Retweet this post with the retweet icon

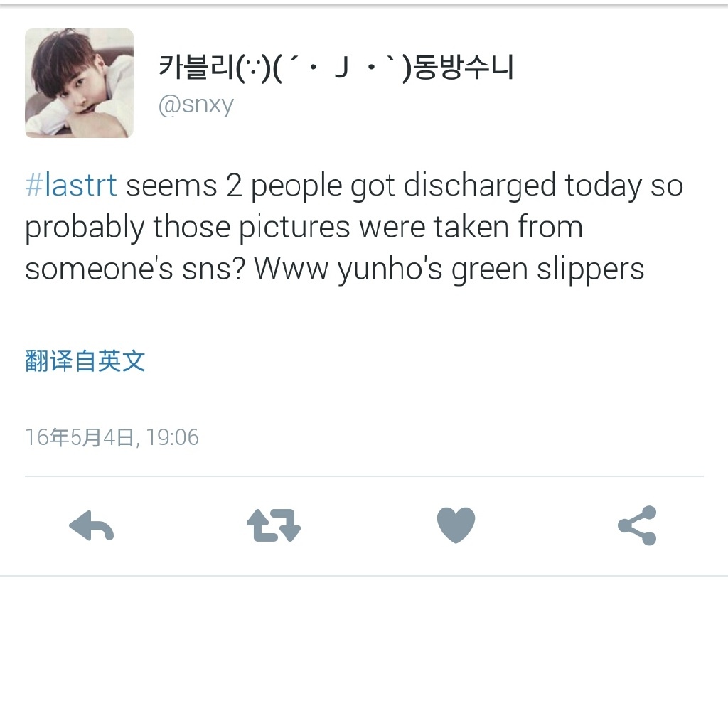point(274,525)
